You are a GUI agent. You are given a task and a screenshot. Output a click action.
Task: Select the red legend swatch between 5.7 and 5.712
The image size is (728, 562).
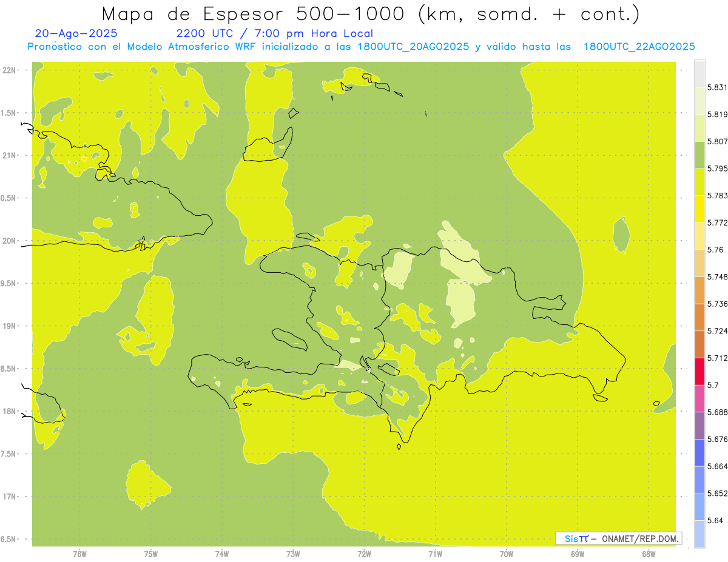699,372
